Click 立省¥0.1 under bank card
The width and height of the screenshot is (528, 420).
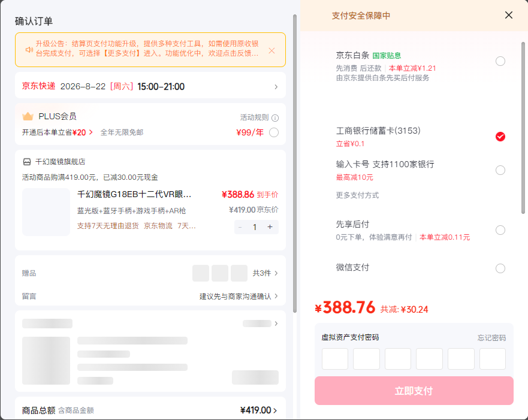point(350,144)
